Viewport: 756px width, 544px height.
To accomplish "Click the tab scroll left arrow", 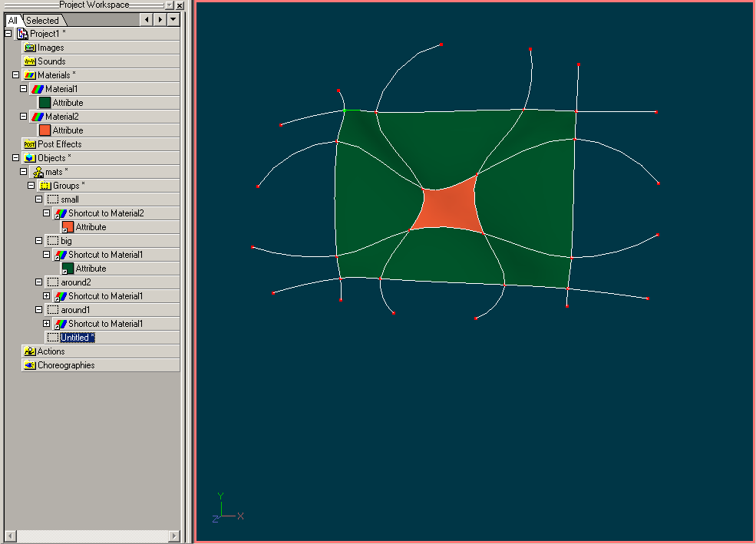I will (147, 20).
